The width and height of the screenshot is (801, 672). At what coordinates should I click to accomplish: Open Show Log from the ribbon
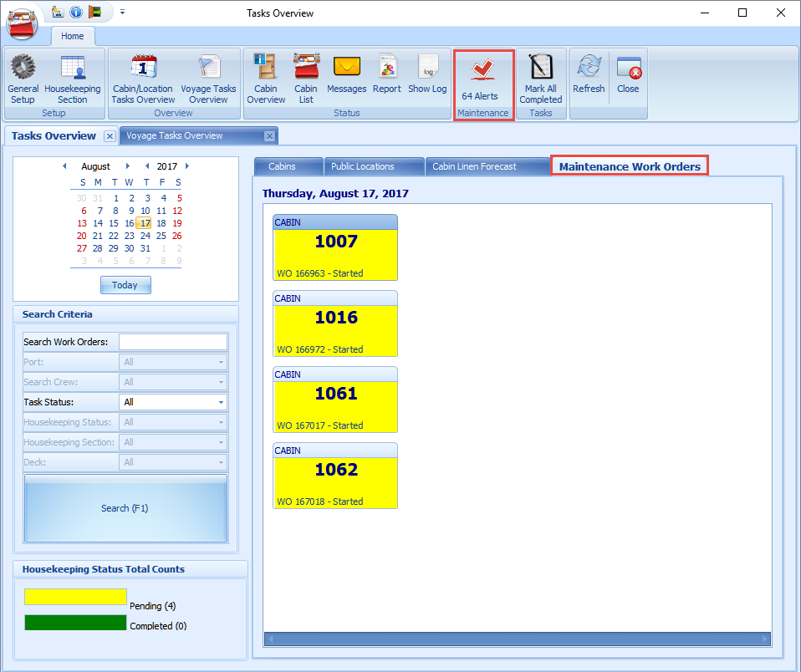pos(427,75)
